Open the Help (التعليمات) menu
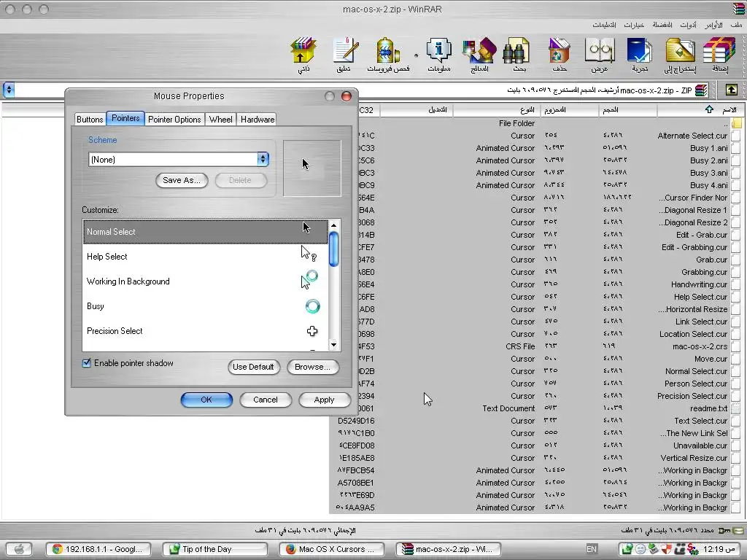 pyautogui.click(x=604, y=25)
